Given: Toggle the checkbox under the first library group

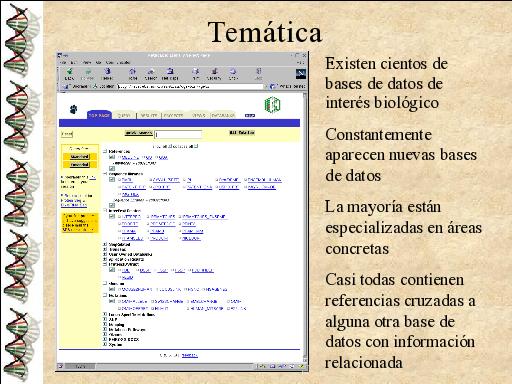Looking at the screenshot, I should pyautogui.click(x=112, y=157).
